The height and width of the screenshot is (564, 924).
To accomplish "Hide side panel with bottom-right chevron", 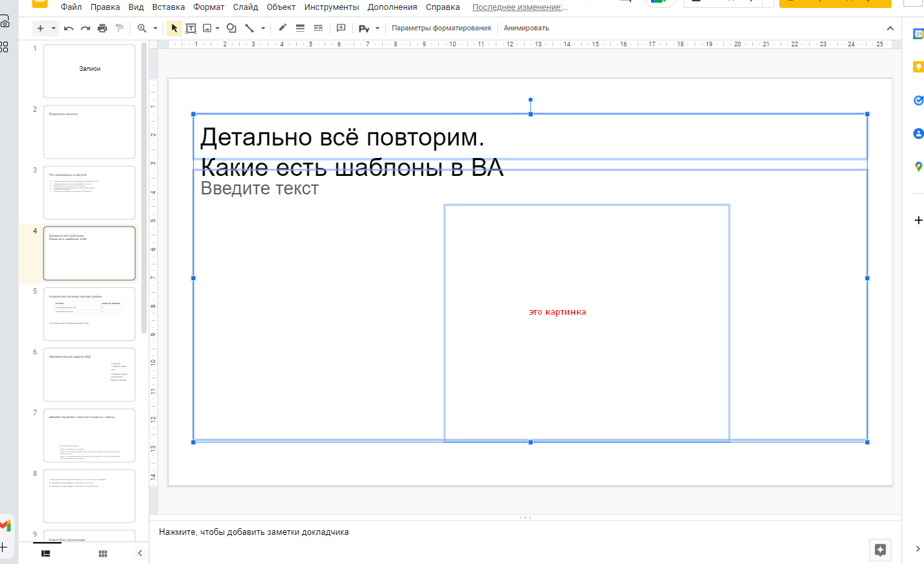I will 918,548.
